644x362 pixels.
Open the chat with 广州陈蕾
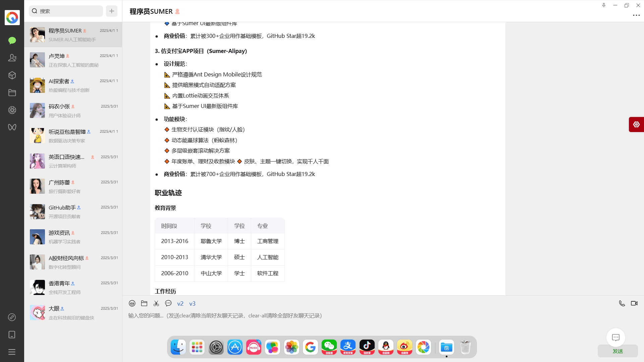tap(73, 186)
